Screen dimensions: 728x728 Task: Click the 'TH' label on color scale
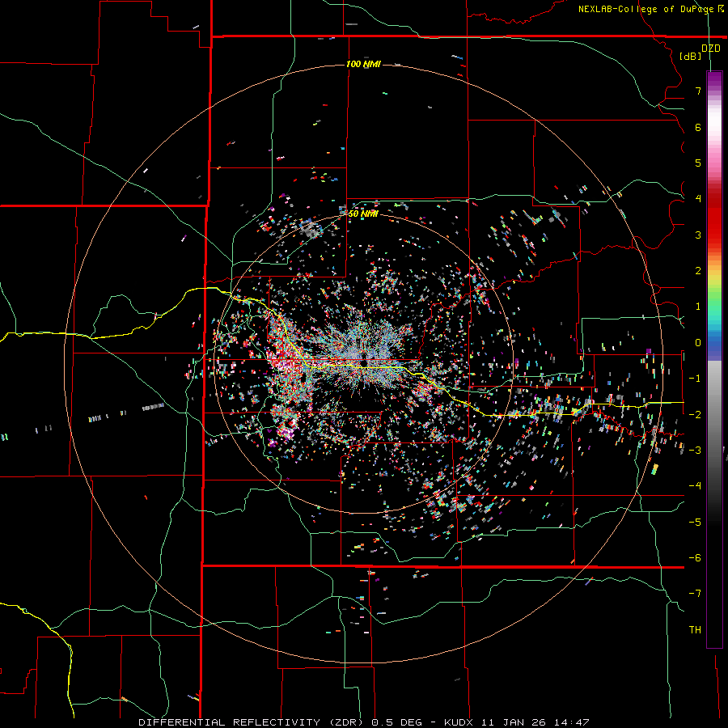pyautogui.click(x=695, y=630)
